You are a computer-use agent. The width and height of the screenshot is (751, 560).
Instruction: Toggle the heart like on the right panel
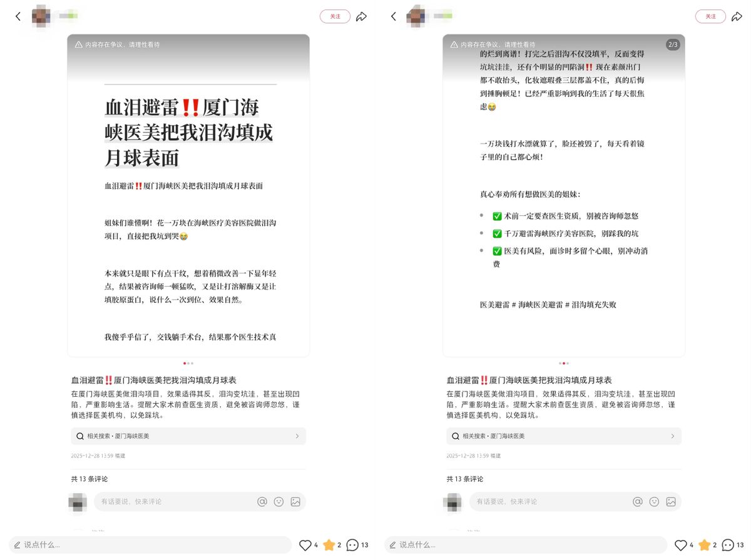(680, 544)
